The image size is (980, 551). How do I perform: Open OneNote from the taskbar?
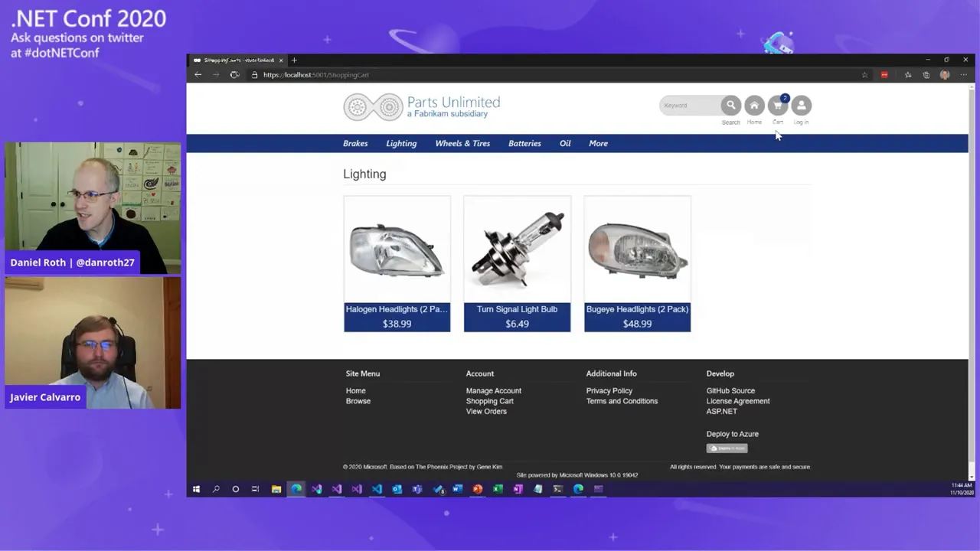518,489
